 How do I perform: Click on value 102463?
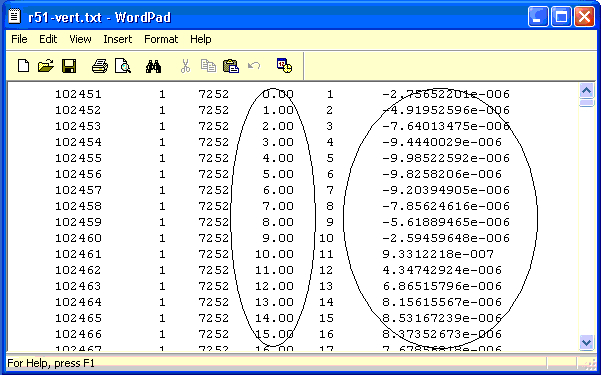tap(78, 286)
